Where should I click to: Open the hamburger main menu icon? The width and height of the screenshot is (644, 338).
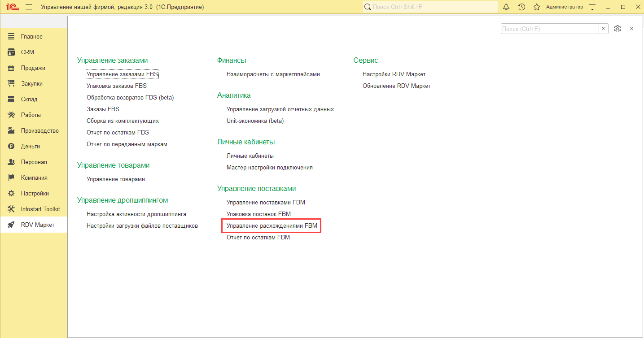(29, 7)
